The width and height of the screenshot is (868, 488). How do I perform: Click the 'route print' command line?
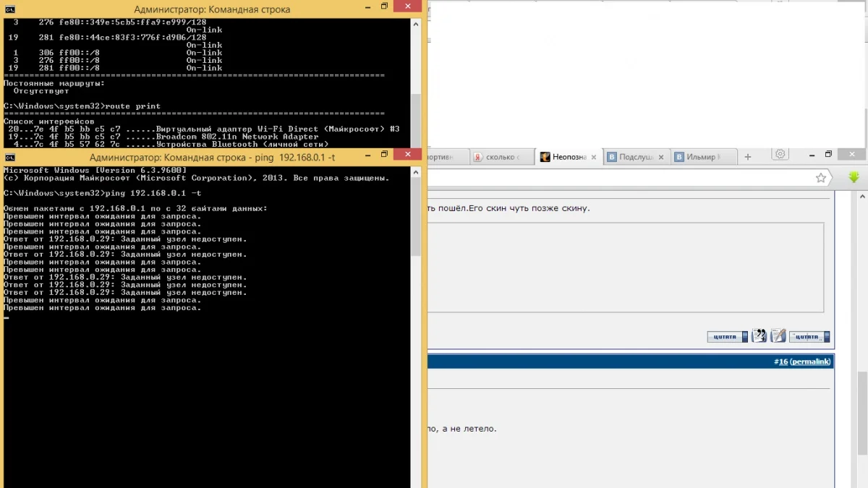82,106
